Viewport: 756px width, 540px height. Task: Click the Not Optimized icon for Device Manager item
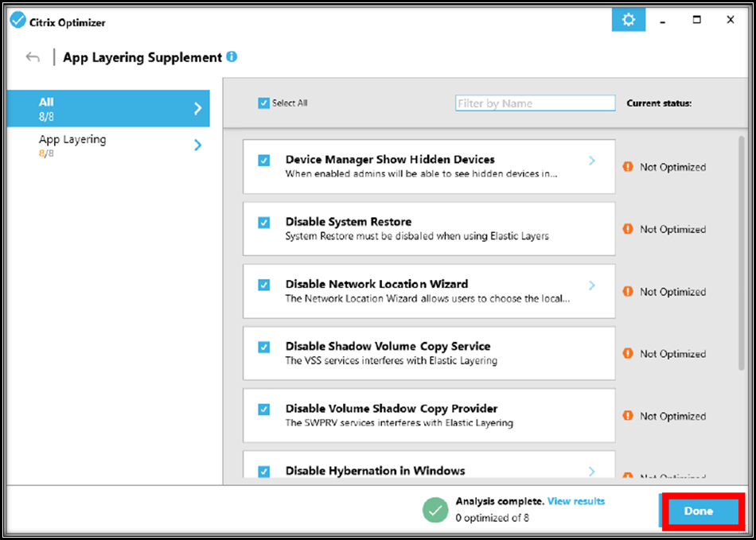click(628, 167)
